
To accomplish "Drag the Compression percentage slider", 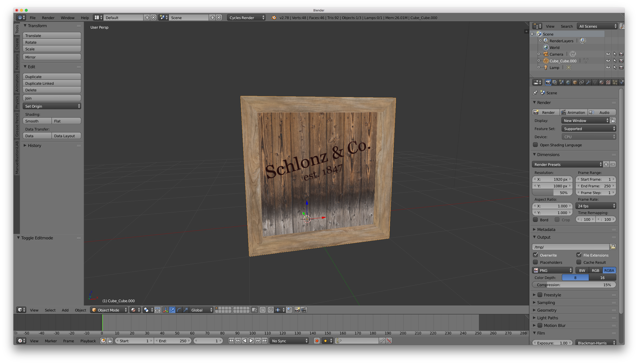I will pos(574,284).
